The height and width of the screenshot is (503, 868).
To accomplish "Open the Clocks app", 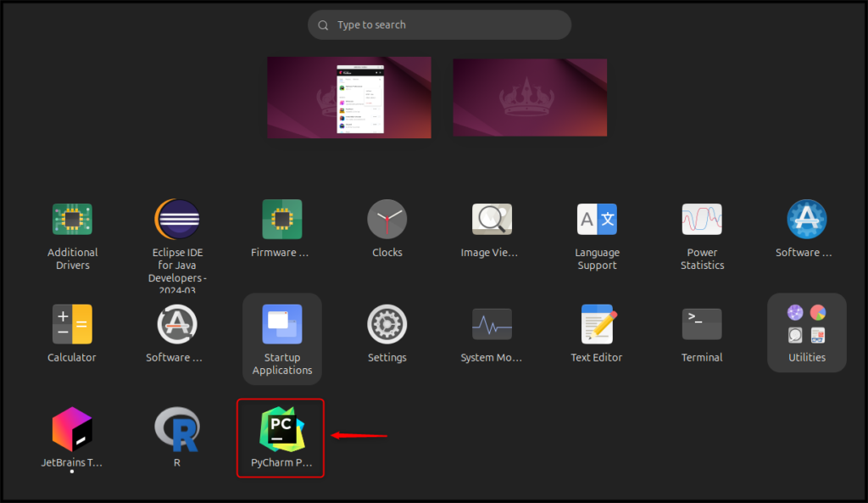I will click(x=387, y=219).
